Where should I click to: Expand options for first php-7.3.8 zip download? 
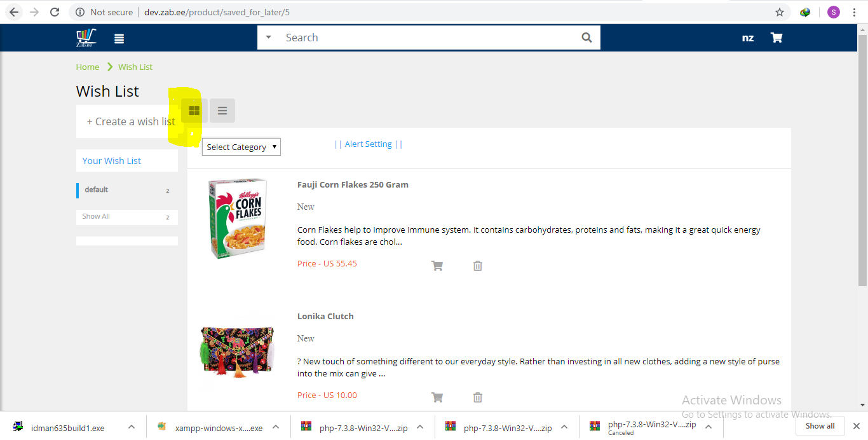tap(420, 427)
